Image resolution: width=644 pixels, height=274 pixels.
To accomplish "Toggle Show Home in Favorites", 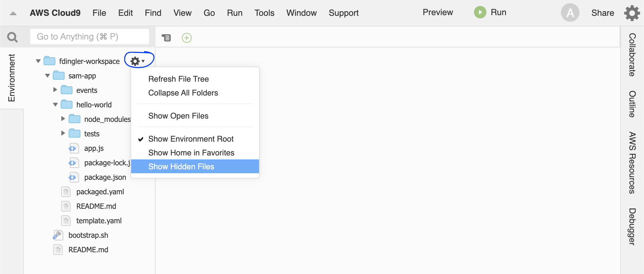I will [x=195, y=153].
